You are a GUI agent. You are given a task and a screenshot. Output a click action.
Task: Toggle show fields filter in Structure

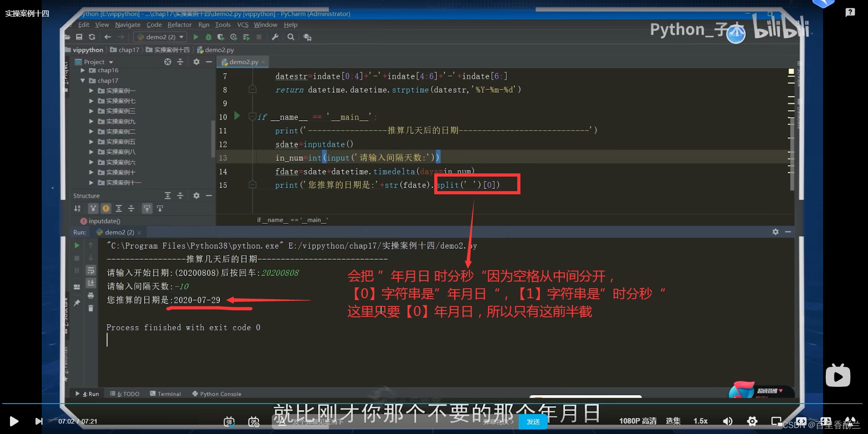106,208
